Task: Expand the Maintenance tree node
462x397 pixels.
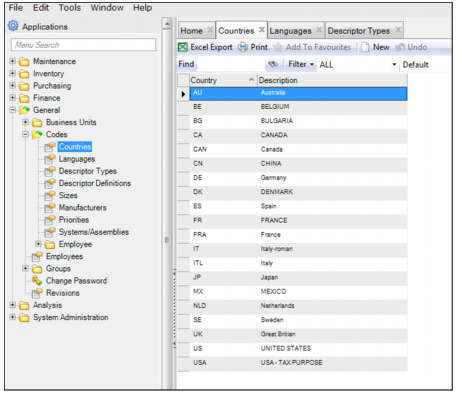Action: (12, 61)
